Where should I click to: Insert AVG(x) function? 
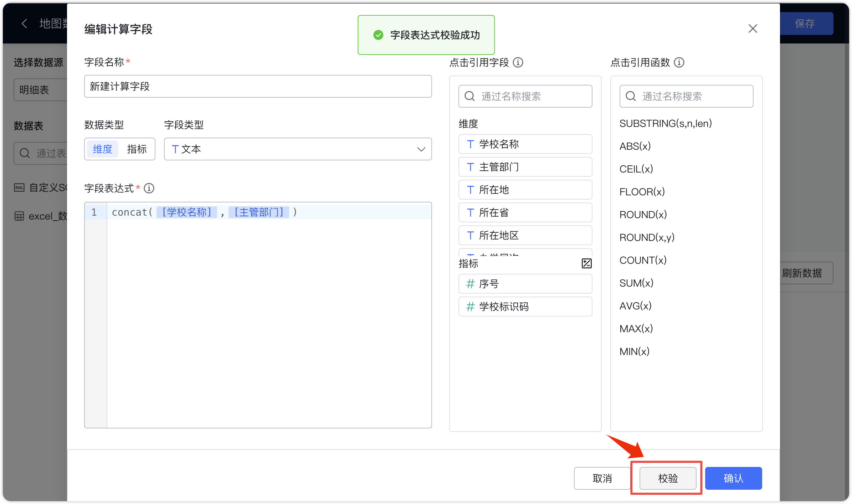coord(635,306)
